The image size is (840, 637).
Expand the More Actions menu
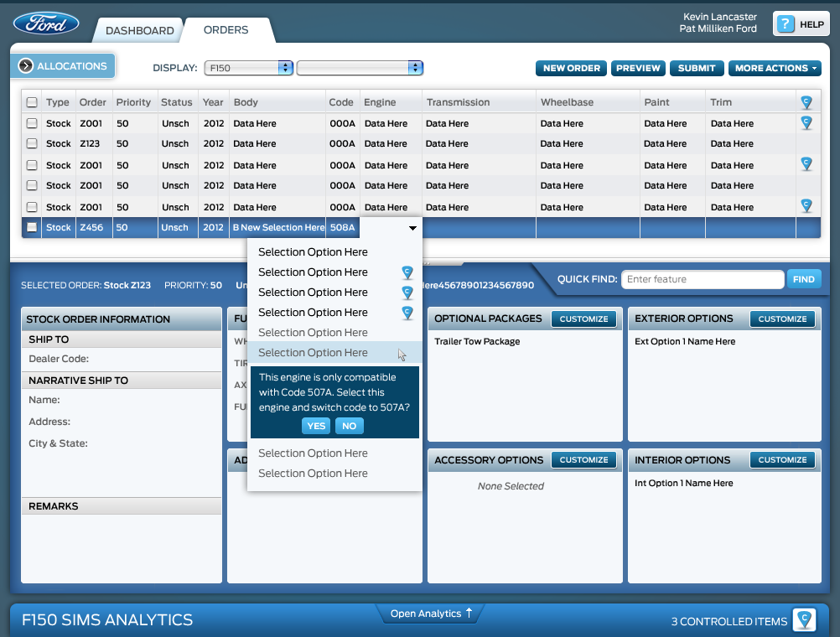coord(776,68)
